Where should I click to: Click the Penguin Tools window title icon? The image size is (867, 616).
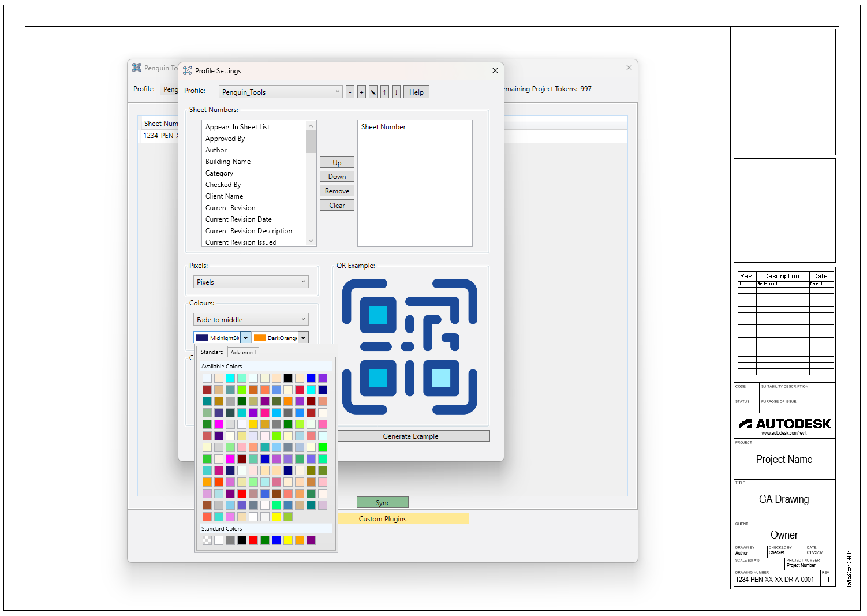(x=137, y=68)
